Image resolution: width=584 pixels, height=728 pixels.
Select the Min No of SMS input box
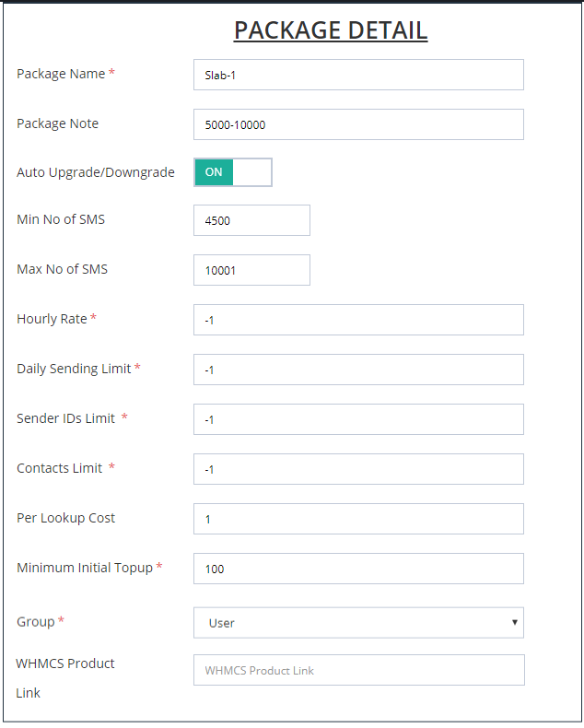pos(251,220)
